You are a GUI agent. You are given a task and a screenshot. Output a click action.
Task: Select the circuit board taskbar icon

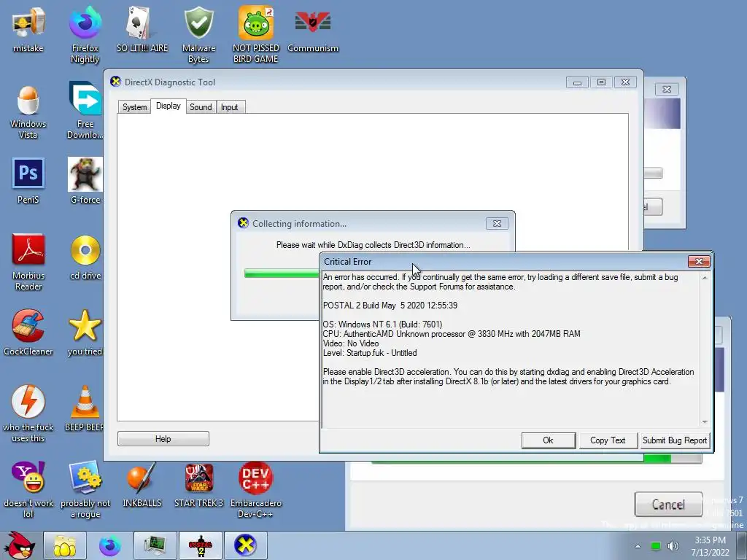click(155, 545)
